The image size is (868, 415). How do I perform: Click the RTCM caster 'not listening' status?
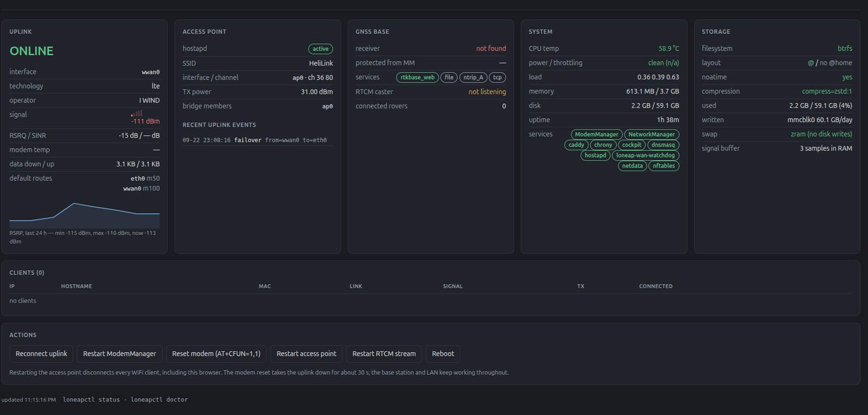coord(487,92)
